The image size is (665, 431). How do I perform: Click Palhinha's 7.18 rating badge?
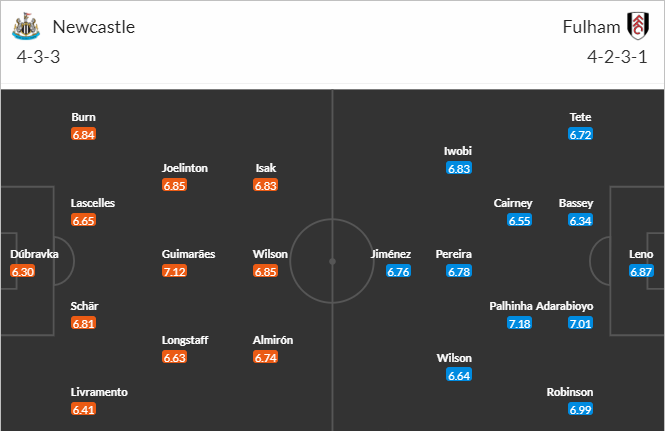pyautogui.click(x=519, y=324)
